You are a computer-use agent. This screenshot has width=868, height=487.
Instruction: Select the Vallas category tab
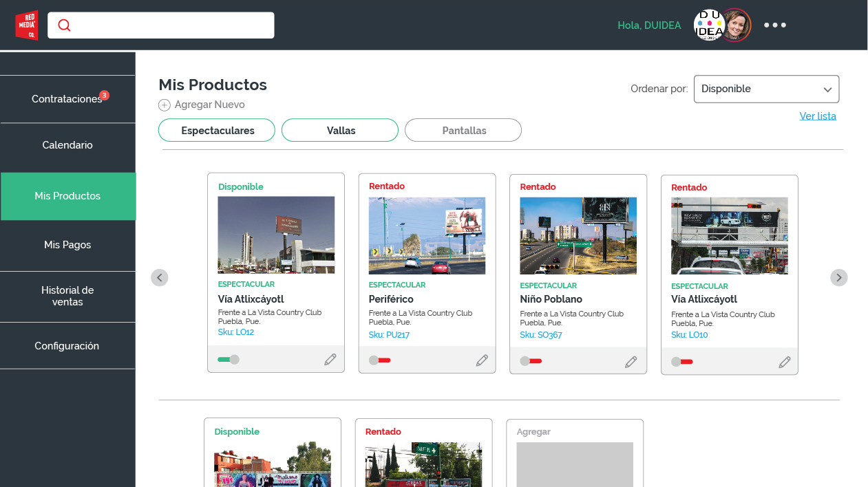[340, 130]
